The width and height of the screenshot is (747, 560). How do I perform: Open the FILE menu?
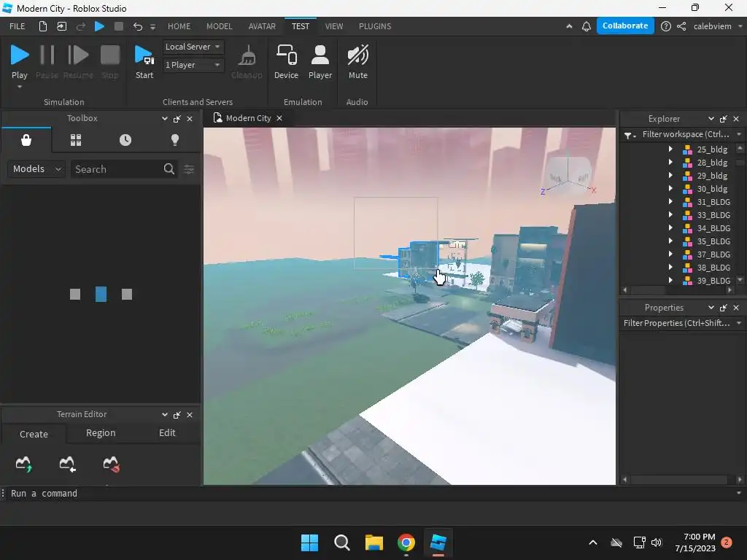tap(18, 26)
